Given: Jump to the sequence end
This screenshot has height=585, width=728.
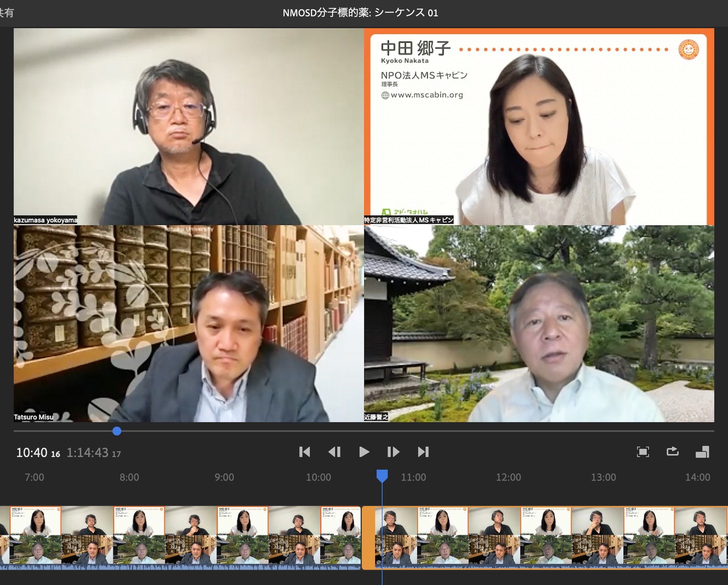Looking at the screenshot, I should [x=423, y=452].
